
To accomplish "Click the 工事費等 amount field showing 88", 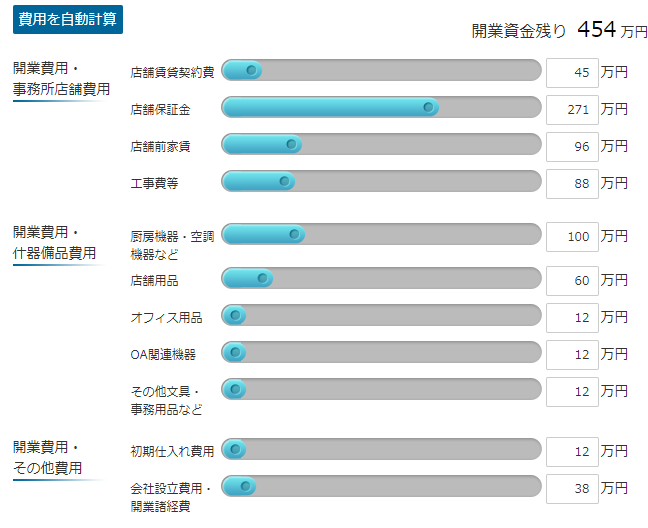I will [572, 183].
